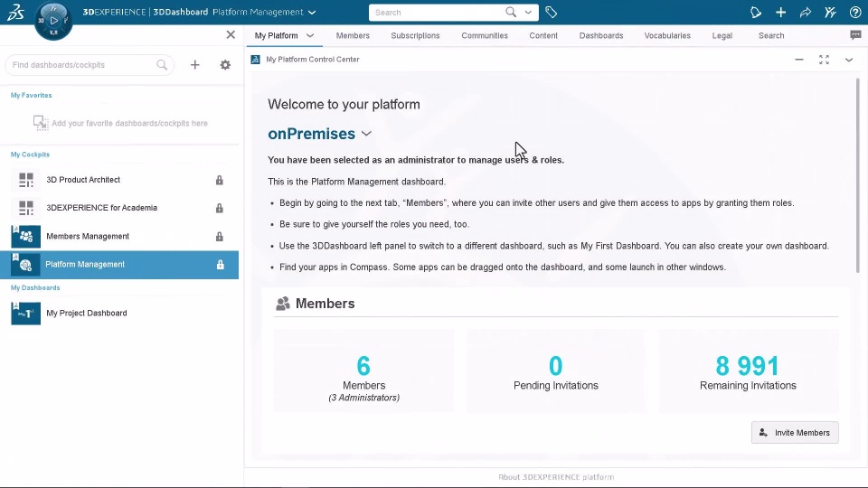The width and height of the screenshot is (868, 488).
Task: Click the tag icon beside the search field
Action: 551,12
